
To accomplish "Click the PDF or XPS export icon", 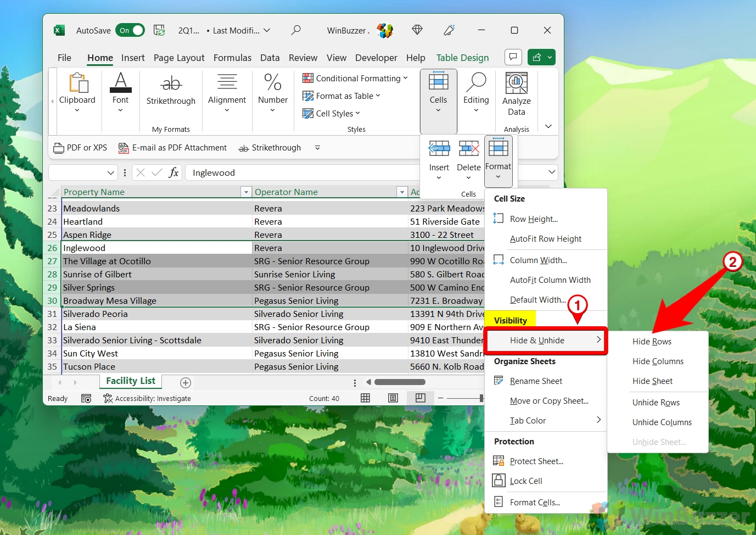I will [x=59, y=148].
